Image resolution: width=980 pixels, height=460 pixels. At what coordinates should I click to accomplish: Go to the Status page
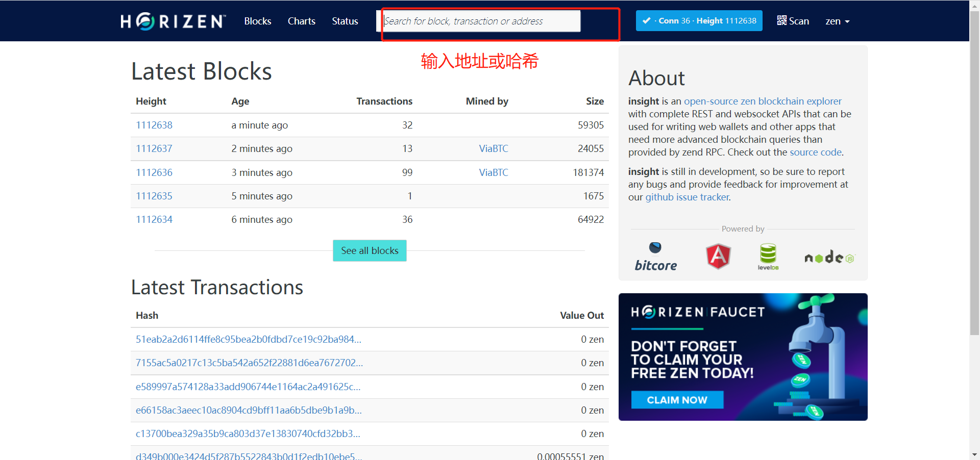[x=345, y=21]
